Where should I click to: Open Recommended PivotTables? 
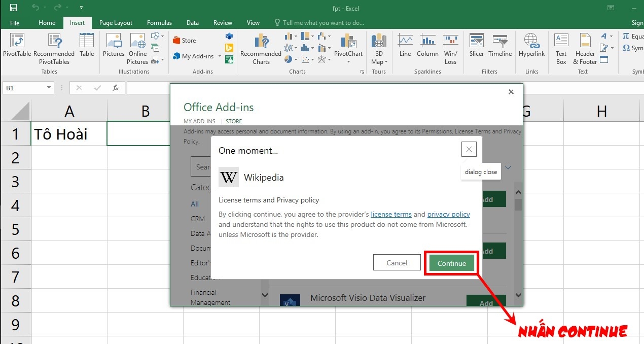click(x=54, y=49)
